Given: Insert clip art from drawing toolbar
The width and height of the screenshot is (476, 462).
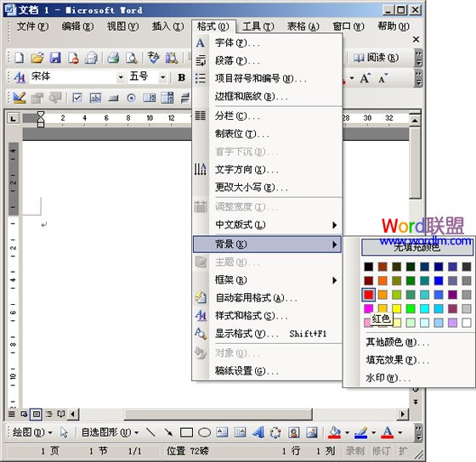Looking at the screenshot, I should (293, 432).
